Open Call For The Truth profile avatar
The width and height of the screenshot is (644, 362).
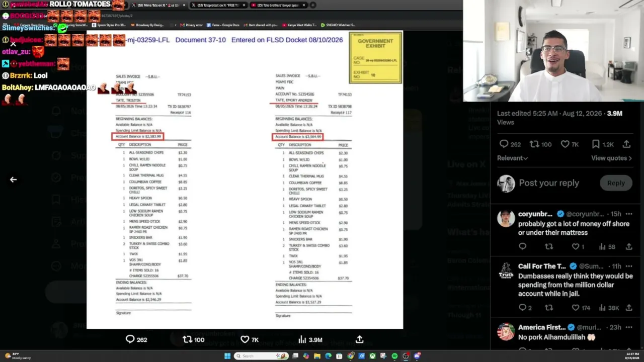click(506, 271)
